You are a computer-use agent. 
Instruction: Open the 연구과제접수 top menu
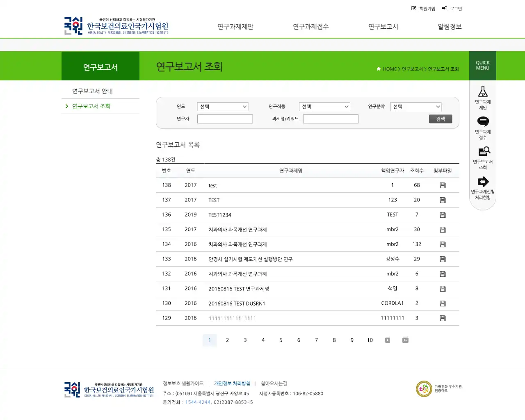(311, 27)
